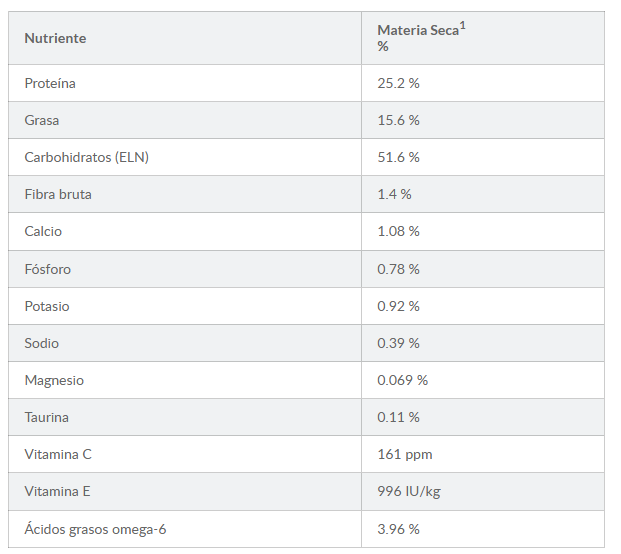Click the 161 ppm Vitamina C value
This screenshot has width=621, height=554.
click(404, 454)
